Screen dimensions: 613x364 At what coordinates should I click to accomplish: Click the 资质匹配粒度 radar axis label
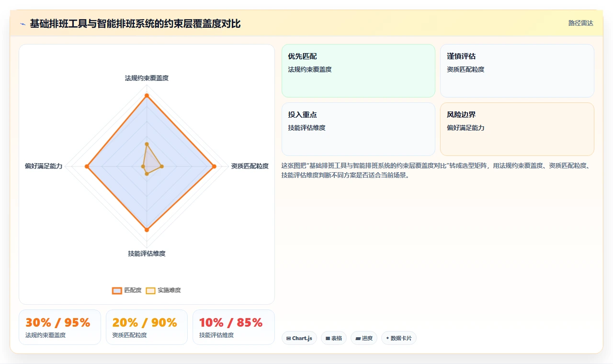tap(250, 166)
